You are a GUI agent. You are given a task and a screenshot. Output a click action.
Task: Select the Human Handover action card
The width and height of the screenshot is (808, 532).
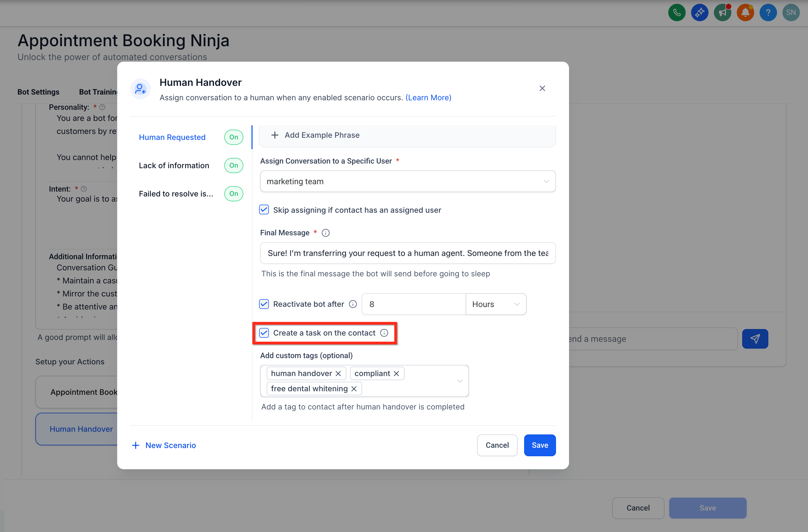pos(77,429)
